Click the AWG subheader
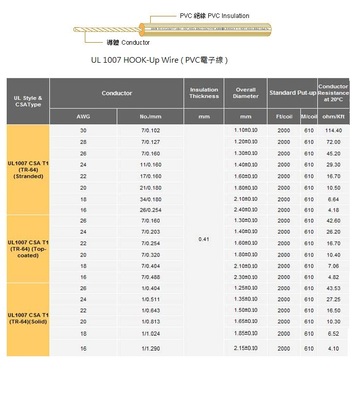360x403 pixels. click(83, 117)
